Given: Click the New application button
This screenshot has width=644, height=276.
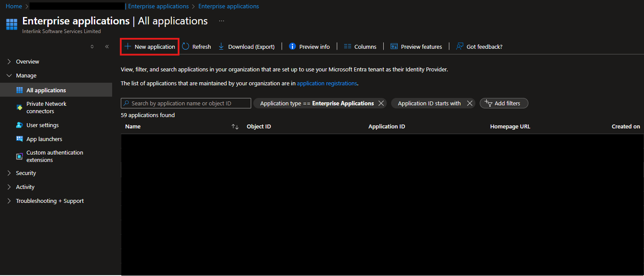Looking at the screenshot, I should coord(149,47).
